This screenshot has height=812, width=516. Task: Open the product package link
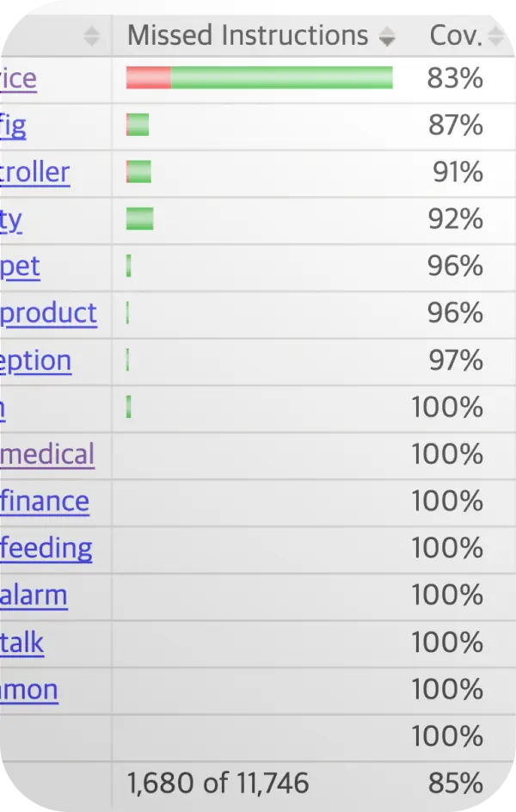tap(49, 314)
